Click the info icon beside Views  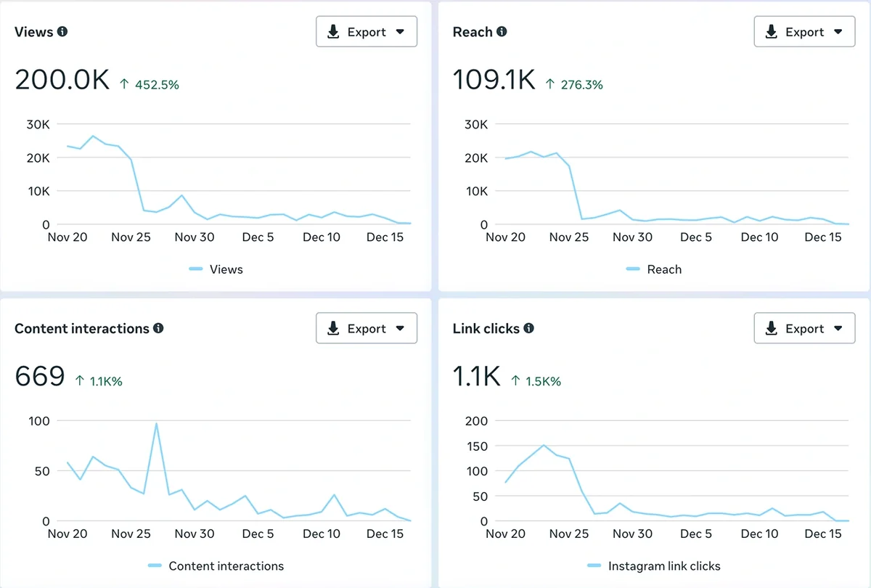(x=62, y=32)
